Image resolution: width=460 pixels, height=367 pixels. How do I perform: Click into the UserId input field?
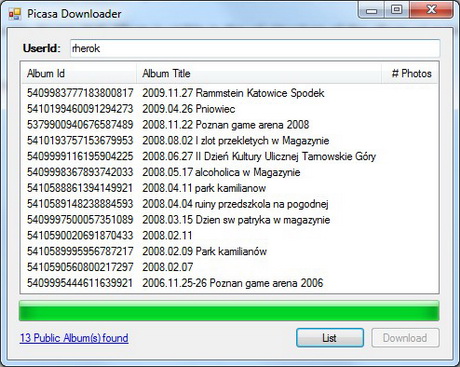[255, 48]
